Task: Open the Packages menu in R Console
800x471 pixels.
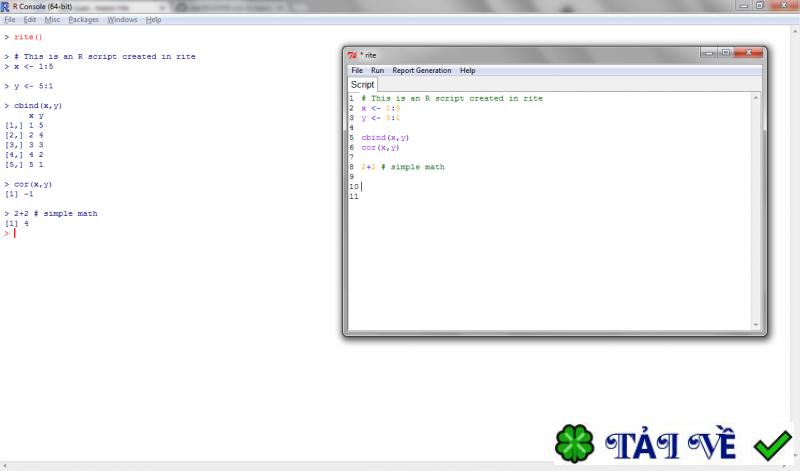Action: point(83,19)
